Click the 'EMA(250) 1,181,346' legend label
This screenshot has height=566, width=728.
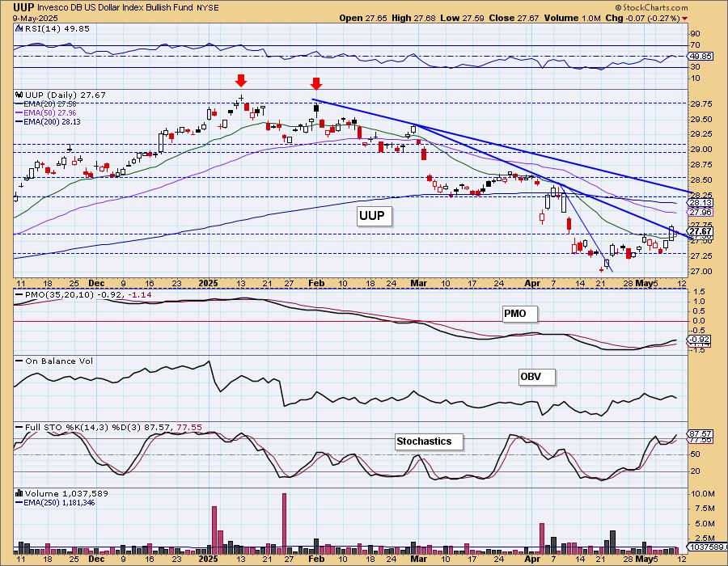click(59, 502)
